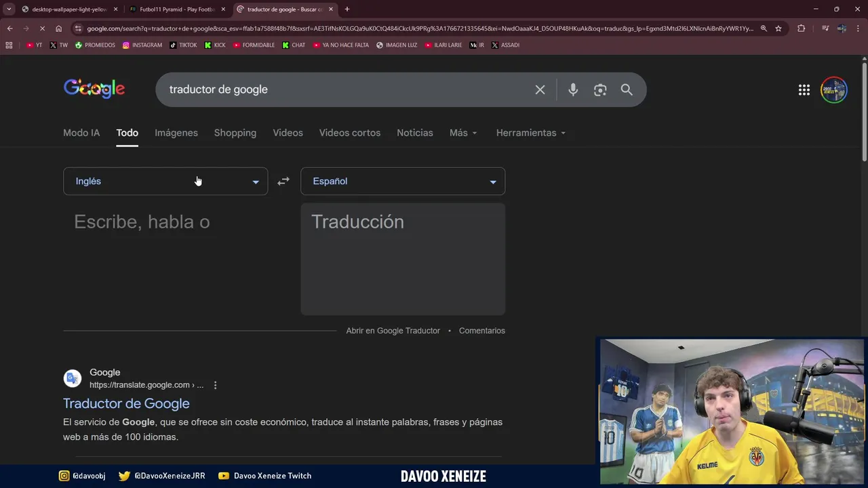Close the Futbol11 Pyramid tab
Image resolution: width=868 pixels, height=488 pixels.
click(x=223, y=9)
